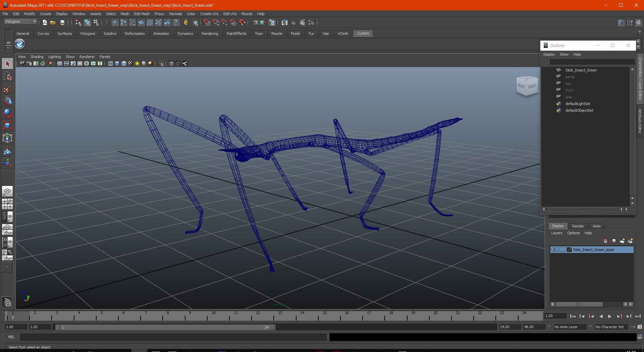Play the animation forwards
Image resolution: width=644 pixels, height=352 pixels.
[610, 316]
